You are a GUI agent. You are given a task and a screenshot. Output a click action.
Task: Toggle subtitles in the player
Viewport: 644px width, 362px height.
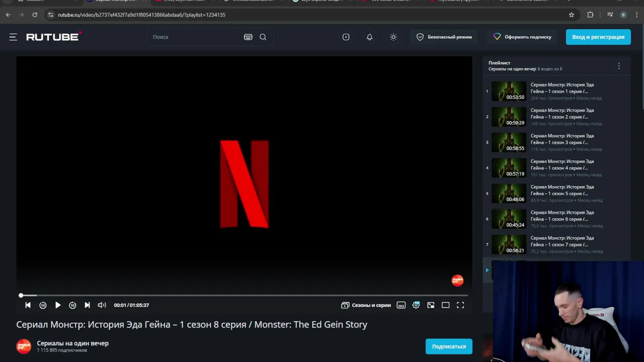401,305
